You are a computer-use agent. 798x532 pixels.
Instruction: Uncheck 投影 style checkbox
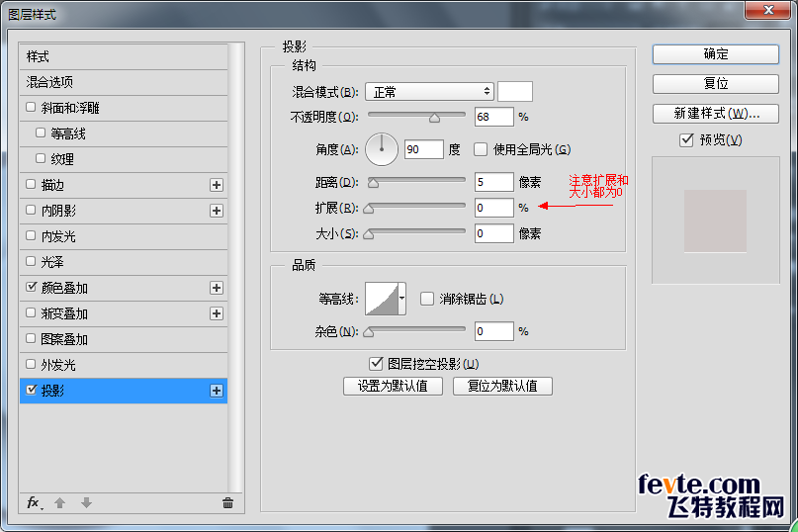click(31, 390)
